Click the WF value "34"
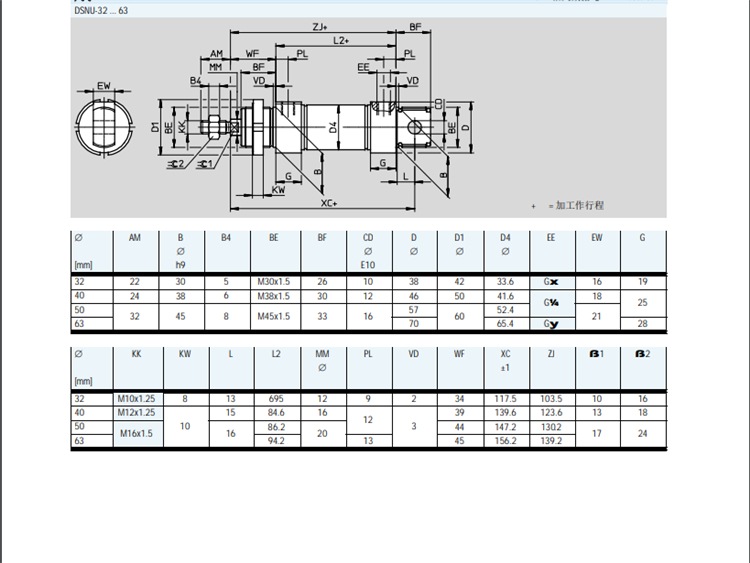Screen dimensions: 750x563 pos(459,398)
